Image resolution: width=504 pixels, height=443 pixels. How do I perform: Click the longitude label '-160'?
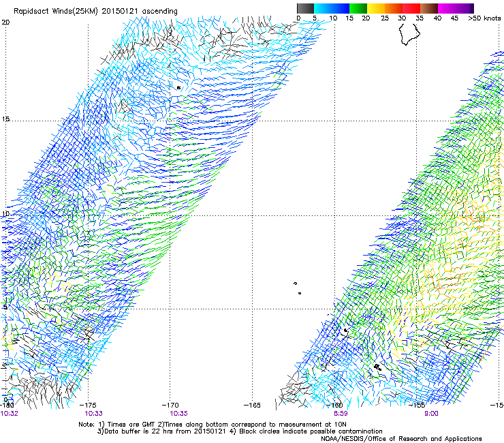point(334,405)
